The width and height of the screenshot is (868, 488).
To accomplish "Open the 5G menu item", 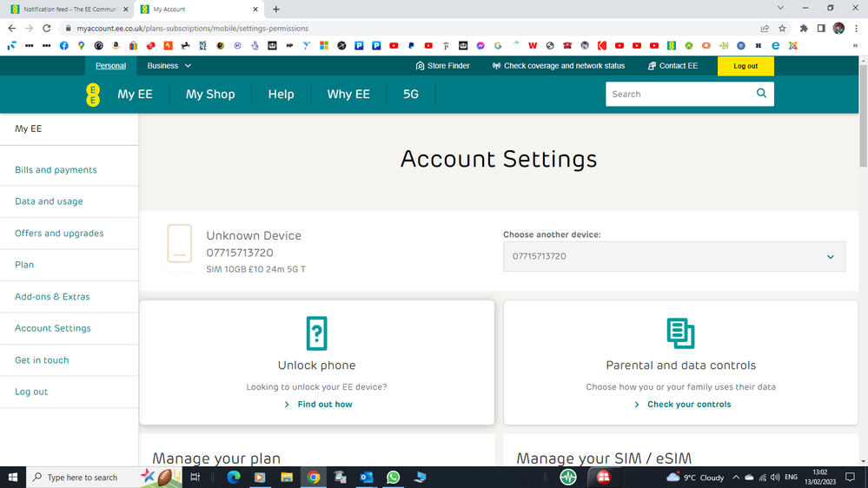I will click(x=411, y=94).
